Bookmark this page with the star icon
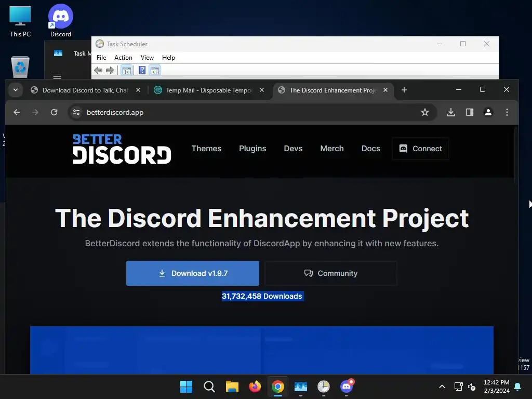The image size is (532, 399). 425,112
